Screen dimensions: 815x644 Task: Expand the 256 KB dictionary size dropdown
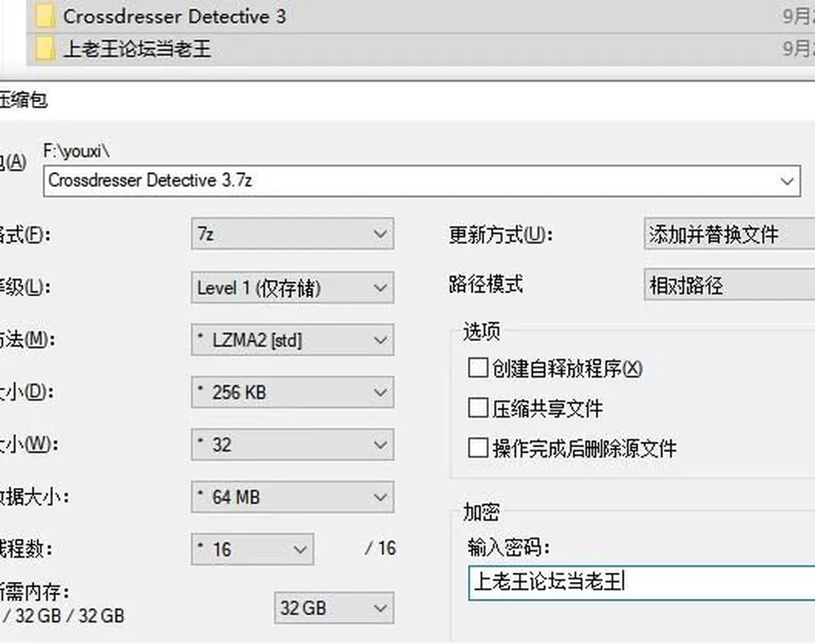(292, 392)
